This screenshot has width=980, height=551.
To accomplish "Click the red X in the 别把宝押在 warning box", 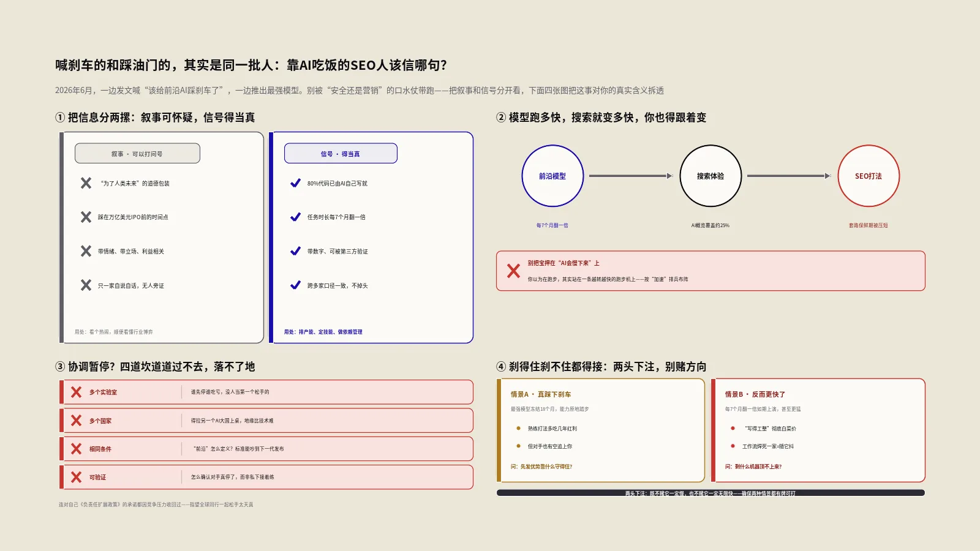I will click(513, 271).
